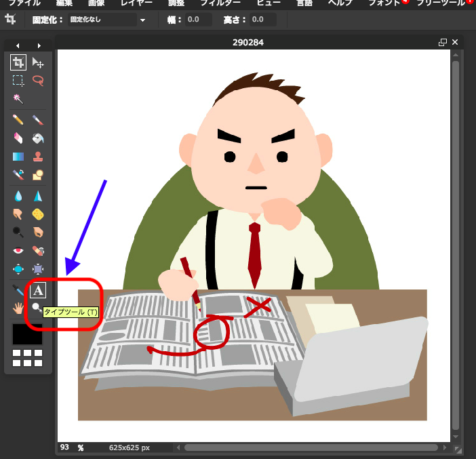Open the レイヤー menu
This screenshot has height=459, width=476.
pyautogui.click(x=136, y=3)
